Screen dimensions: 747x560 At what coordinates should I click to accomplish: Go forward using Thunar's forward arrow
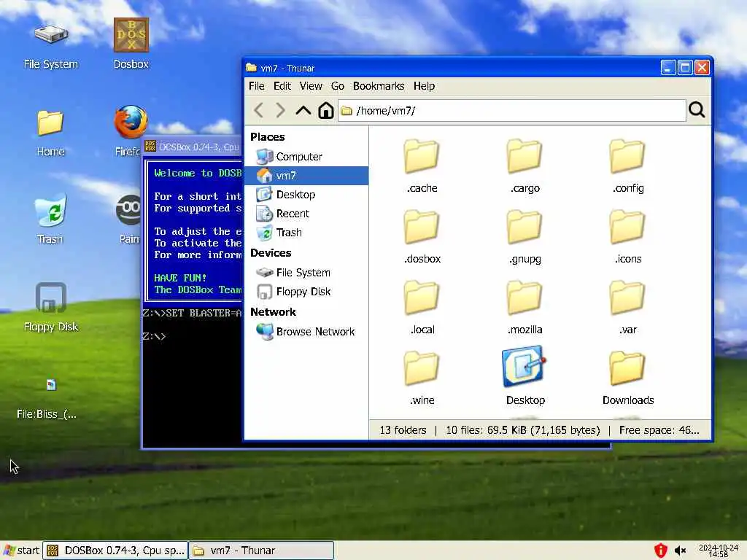(281, 111)
